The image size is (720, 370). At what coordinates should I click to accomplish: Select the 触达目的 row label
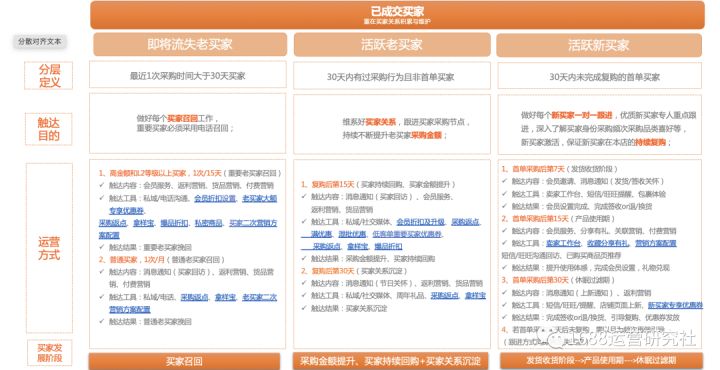[49, 129]
